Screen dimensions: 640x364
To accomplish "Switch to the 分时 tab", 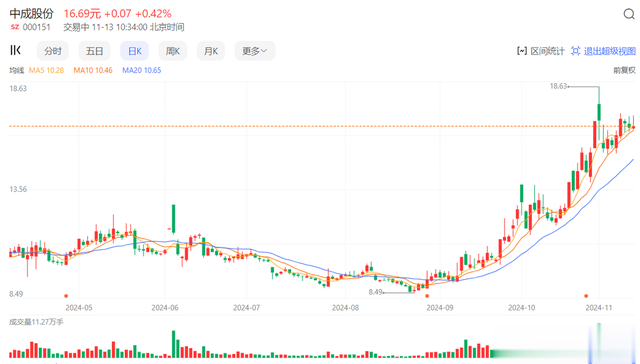I will coord(53,51).
